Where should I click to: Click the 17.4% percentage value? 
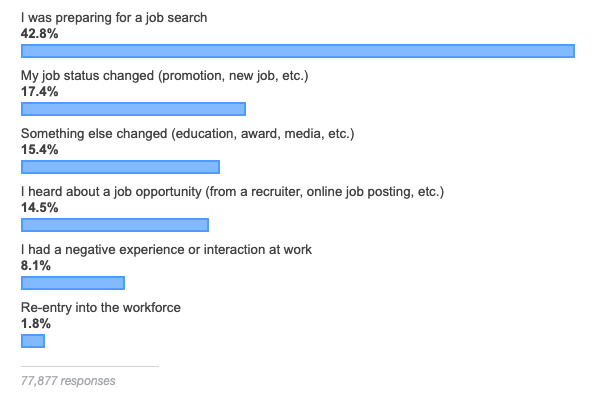pos(39,92)
